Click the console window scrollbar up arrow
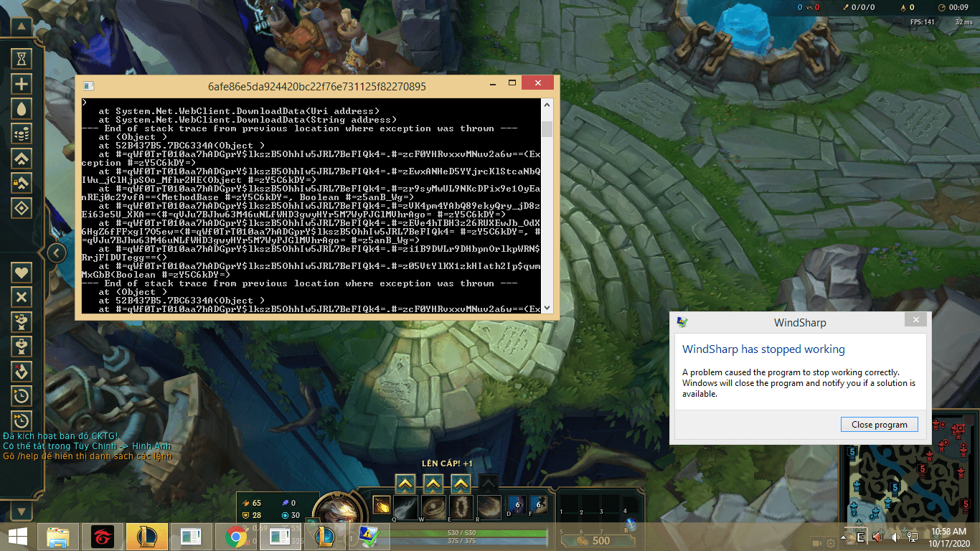The width and height of the screenshot is (980, 551). [x=547, y=105]
